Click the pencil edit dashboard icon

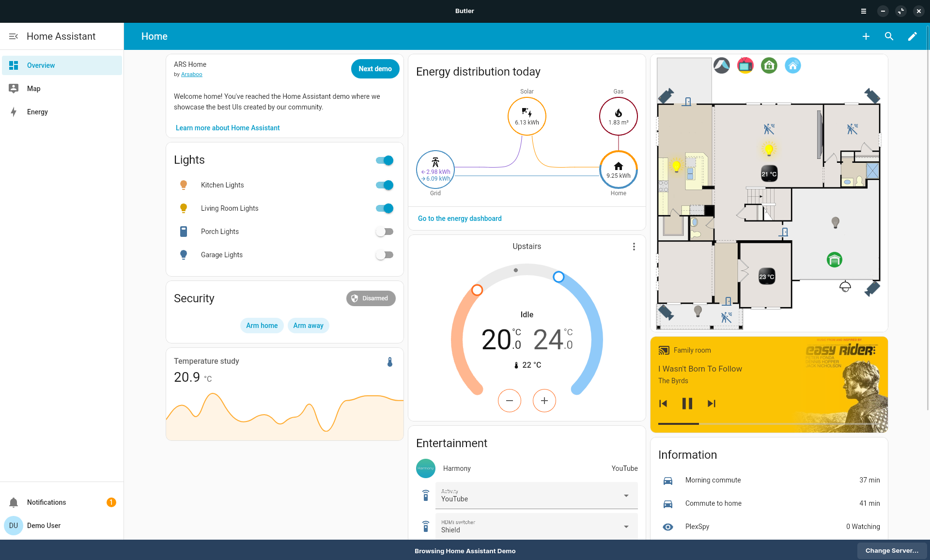[x=912, y=36]
